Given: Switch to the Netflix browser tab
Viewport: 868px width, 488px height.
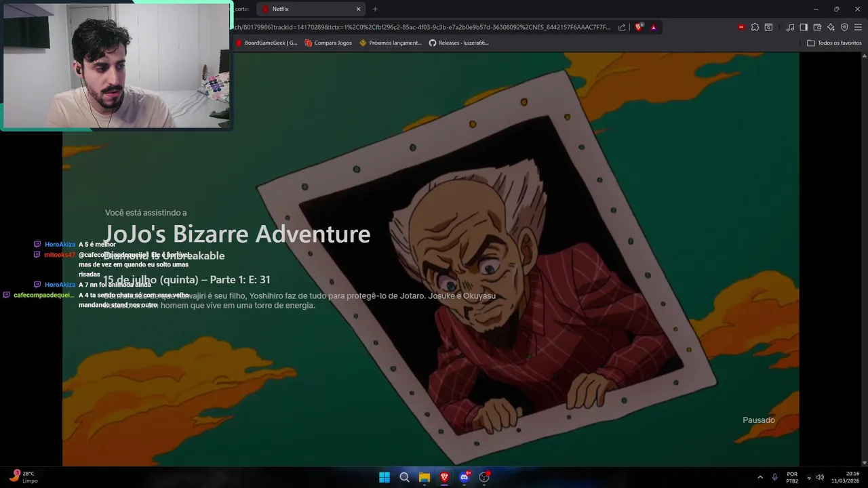Looking at the screenshot, I should [x=310, y=9].
